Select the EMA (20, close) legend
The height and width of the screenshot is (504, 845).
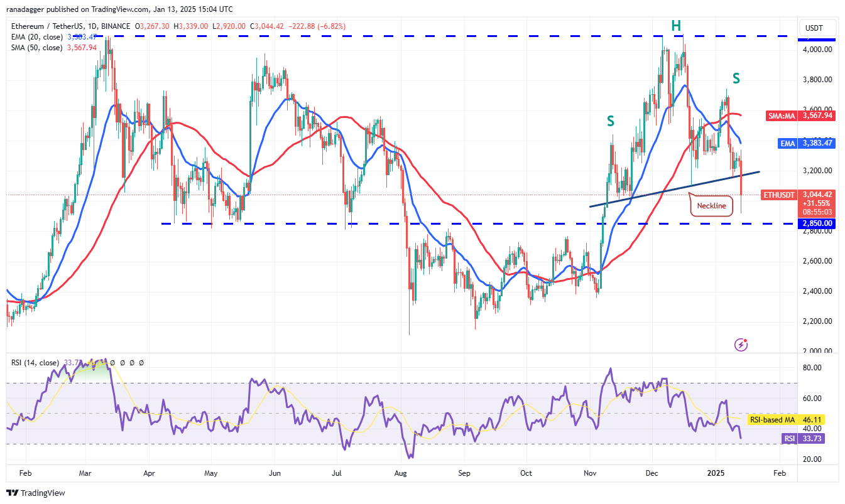tap(37, 37)
